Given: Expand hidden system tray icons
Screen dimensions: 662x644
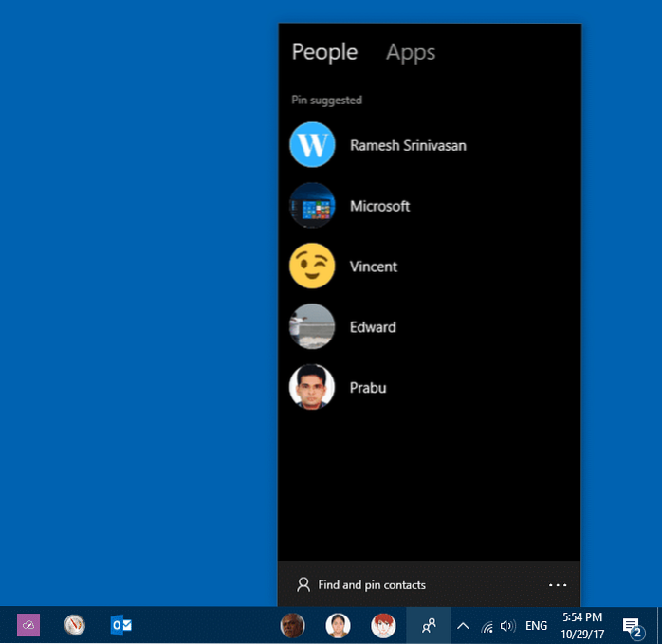Looking at the screenshot, I should 463,626.
